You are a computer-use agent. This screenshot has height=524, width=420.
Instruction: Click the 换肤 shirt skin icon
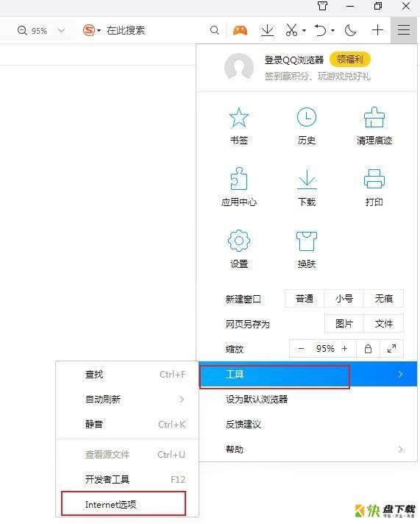[307, 241]
